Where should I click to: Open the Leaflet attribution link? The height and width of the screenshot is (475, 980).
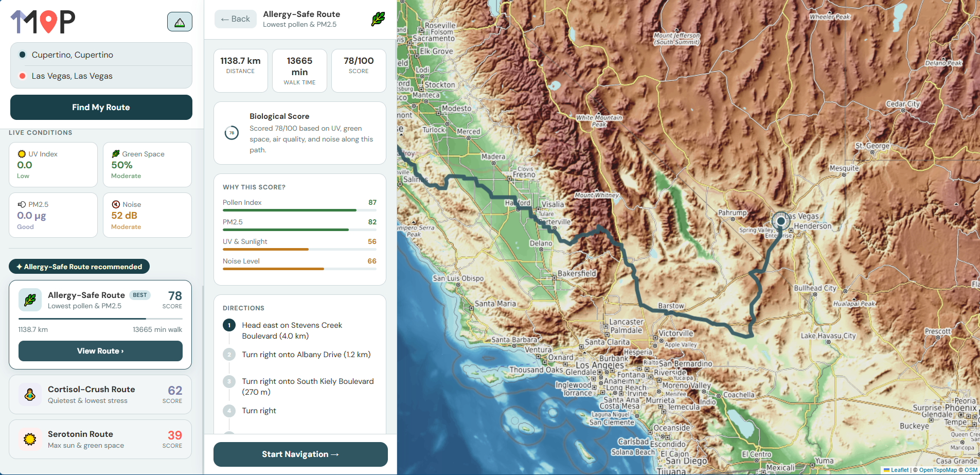[x=896, y=470]
